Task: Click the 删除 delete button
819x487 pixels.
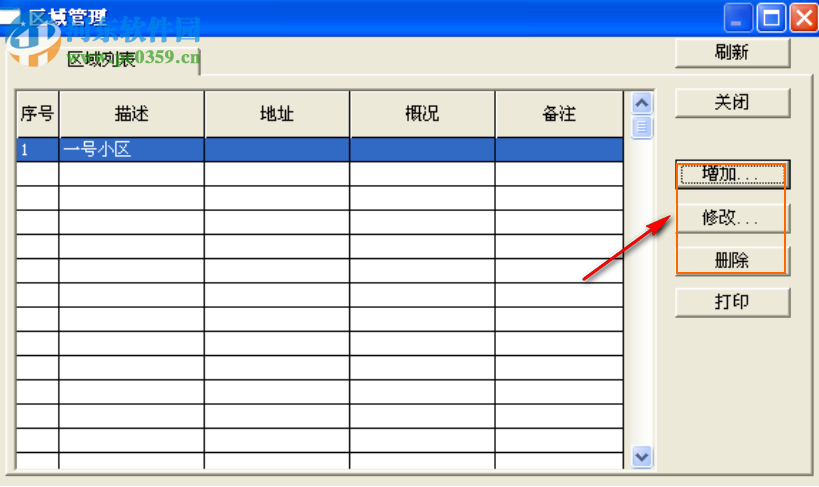Action: pyautogui.click(x=732, y=261)
